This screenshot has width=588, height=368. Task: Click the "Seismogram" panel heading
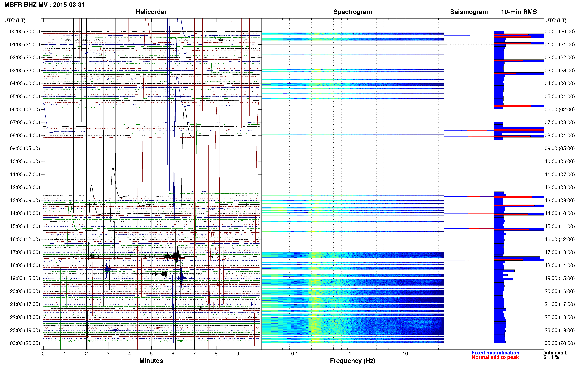469,12
